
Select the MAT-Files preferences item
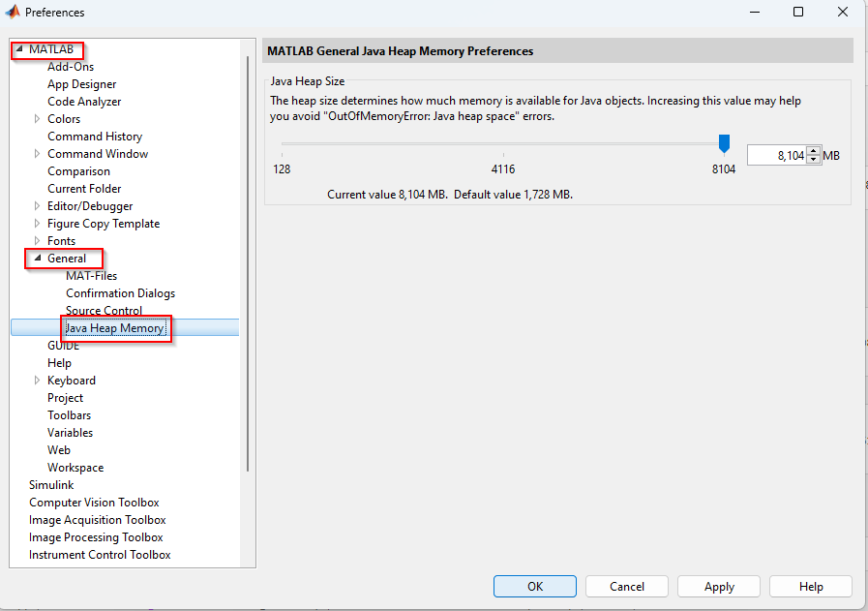tap(91, 276)
